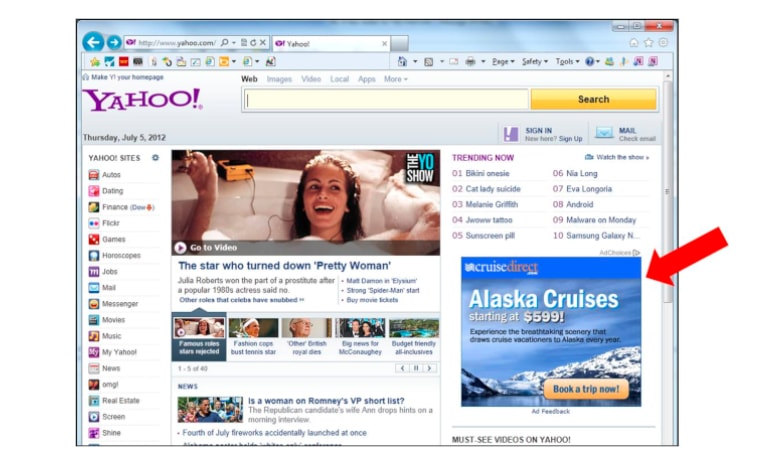Click the Yahoo Sites settings gear
768x450 pixels.
(x=155, y=158)
